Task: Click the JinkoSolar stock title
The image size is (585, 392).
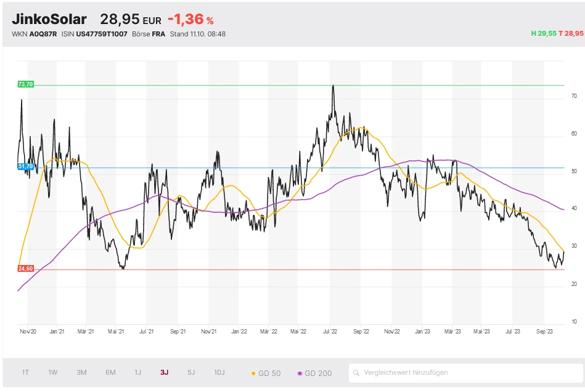Action: click(49, 19)
